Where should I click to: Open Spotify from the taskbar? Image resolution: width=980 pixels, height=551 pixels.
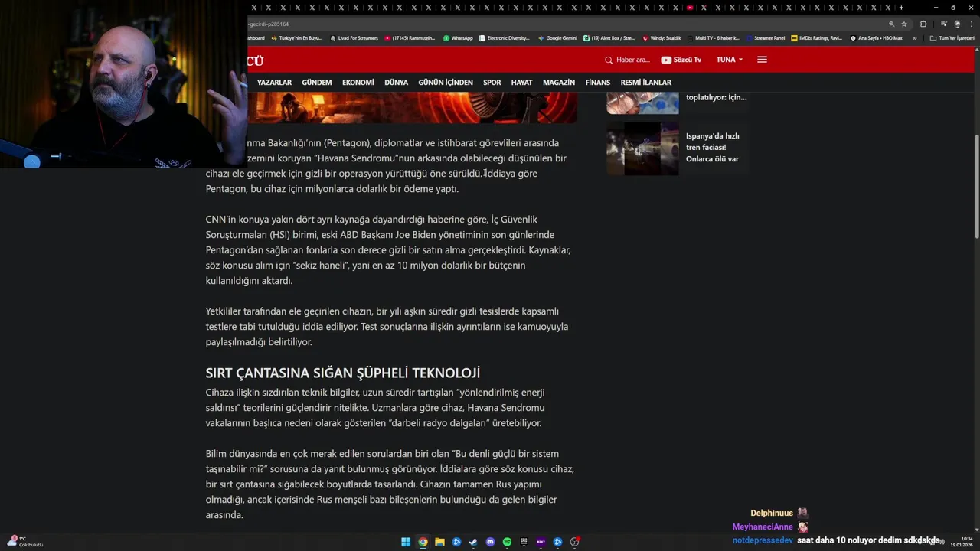click(507, 542)
